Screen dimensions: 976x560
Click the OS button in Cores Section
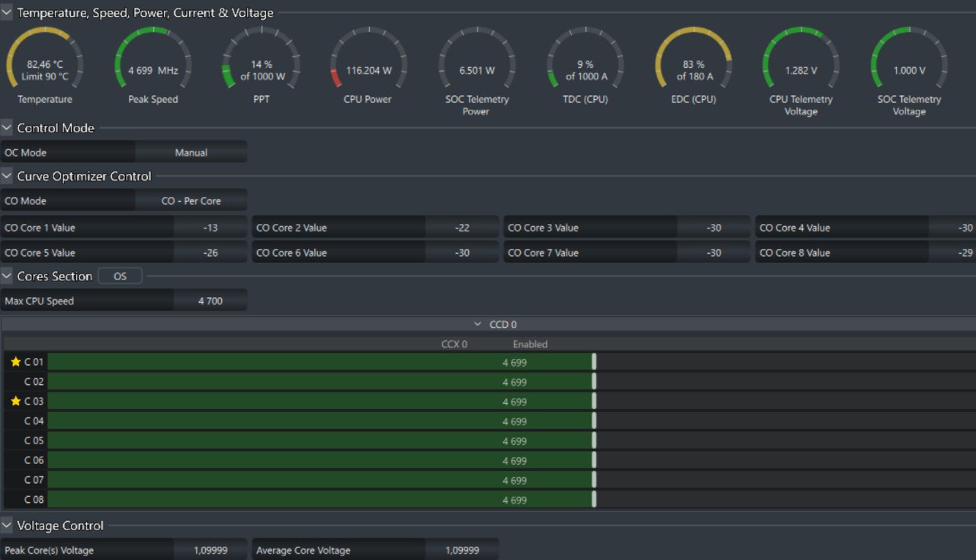(x=120, y=276)
